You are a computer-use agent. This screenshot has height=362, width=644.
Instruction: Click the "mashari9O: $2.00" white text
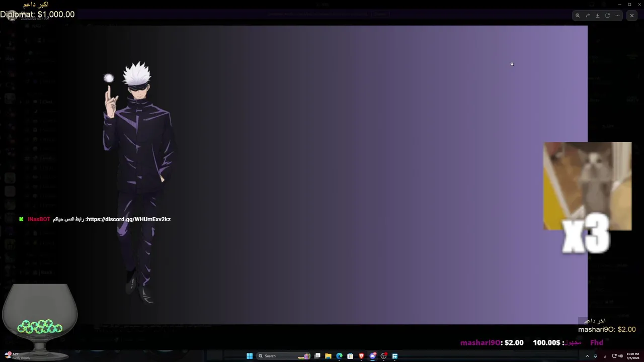607,329
